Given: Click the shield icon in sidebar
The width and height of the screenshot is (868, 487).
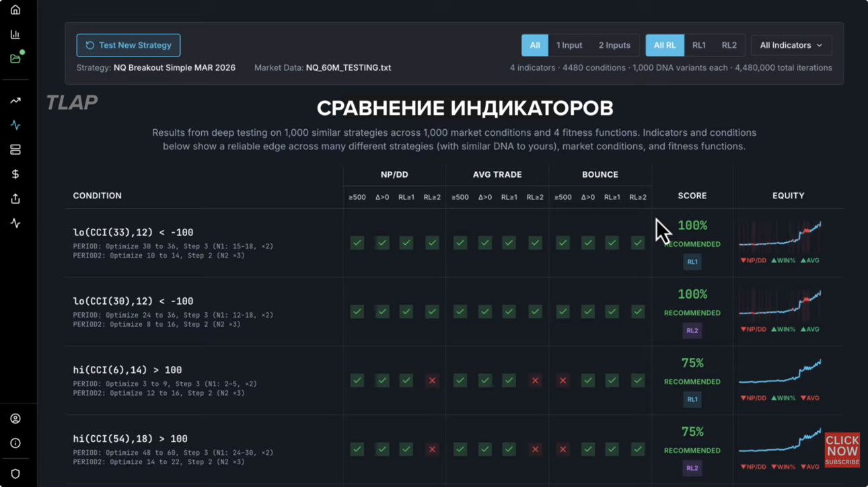Looking at the screenshot, I should [x=15, y=474].
